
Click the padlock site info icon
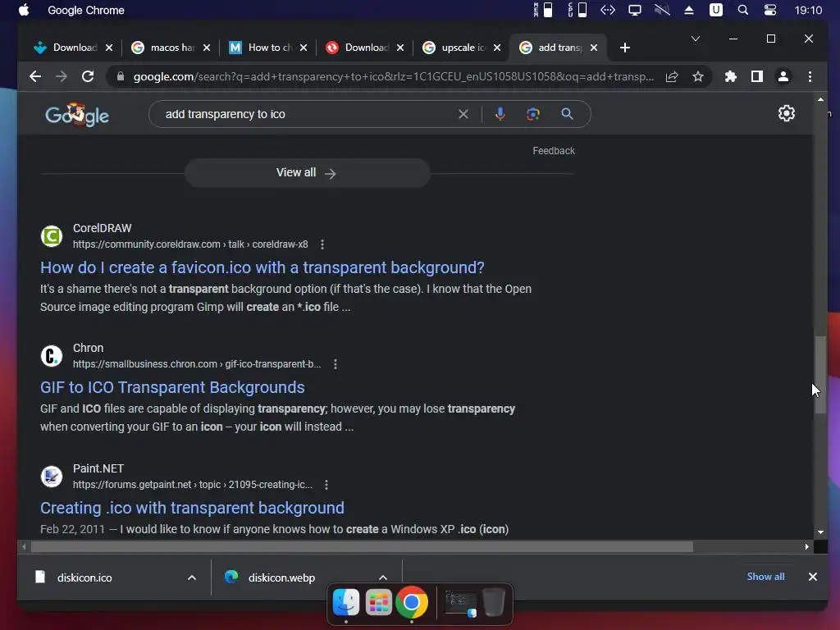[x=121, y=76]
